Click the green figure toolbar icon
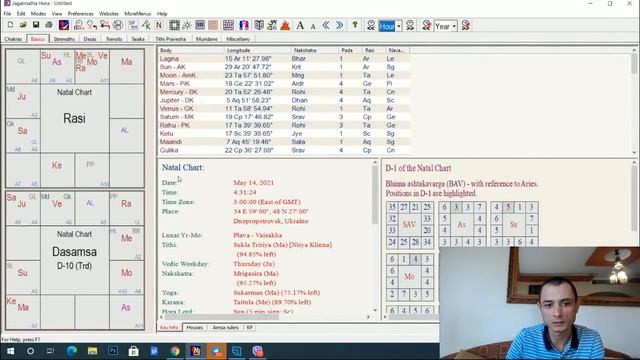 pos(272,25)
